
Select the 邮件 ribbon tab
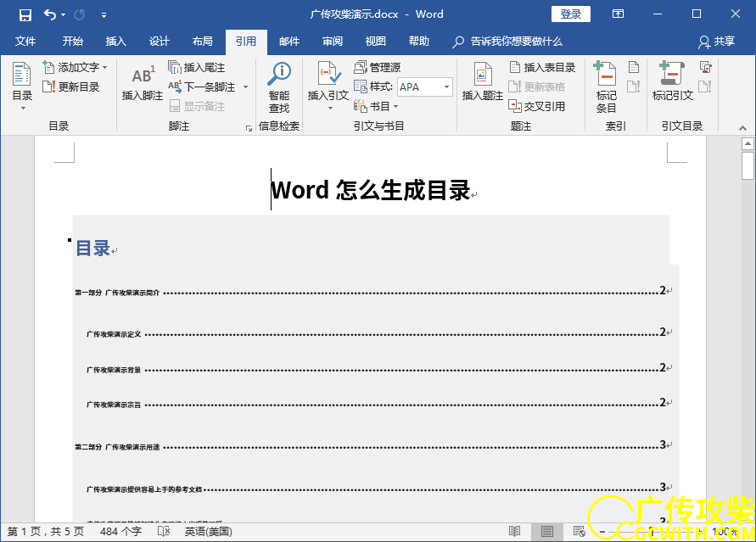point(289,42)
